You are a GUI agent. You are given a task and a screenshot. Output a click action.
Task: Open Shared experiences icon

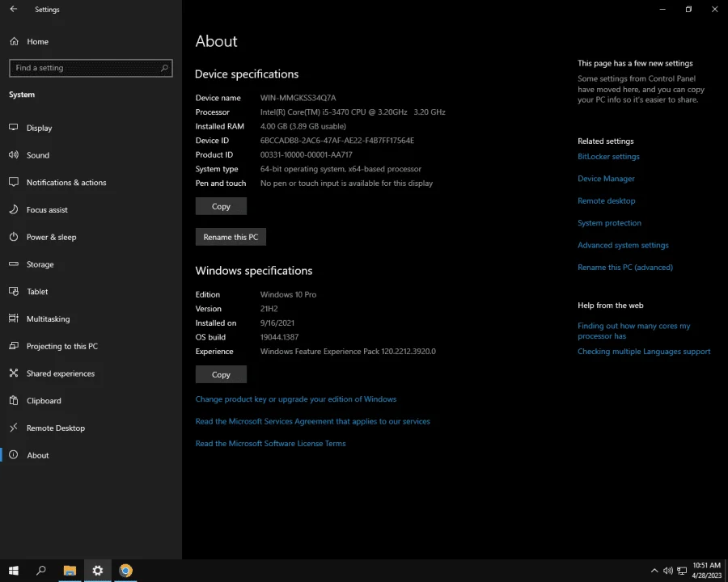[14, 373]
